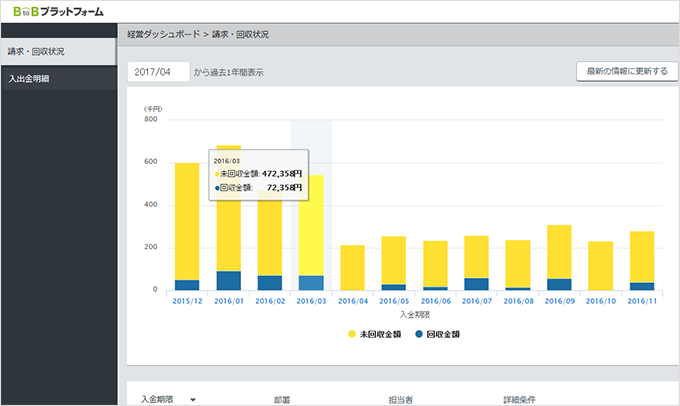Expand the 入金期限 dropdown arrow
This screenshot has height=406, width=680.
point(192,399)
